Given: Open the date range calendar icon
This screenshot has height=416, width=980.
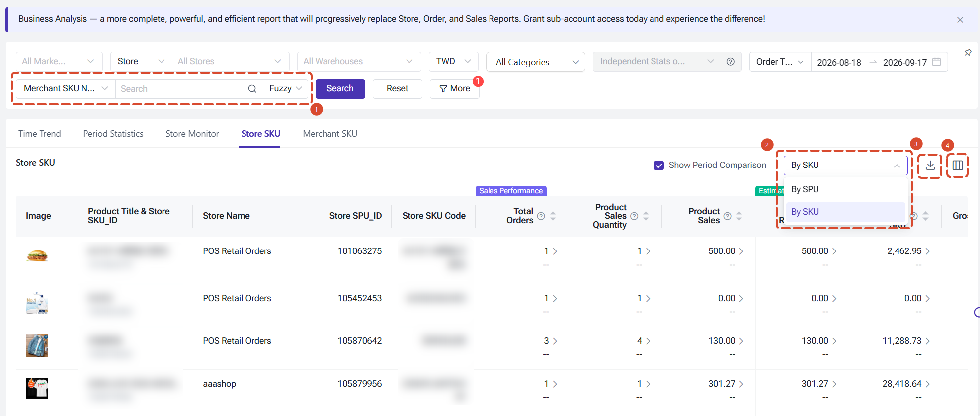Looking at the screenshot, I should pyautogui.click(x=936, y=62).
